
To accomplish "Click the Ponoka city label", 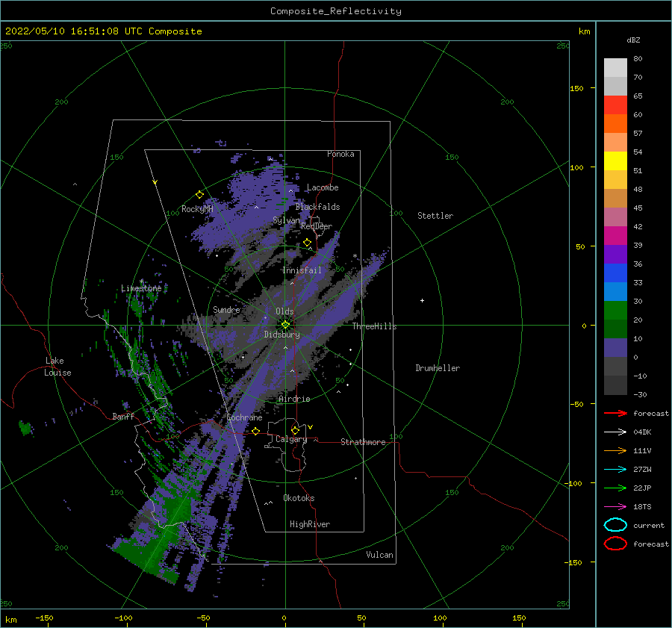I will coord(340,154).
